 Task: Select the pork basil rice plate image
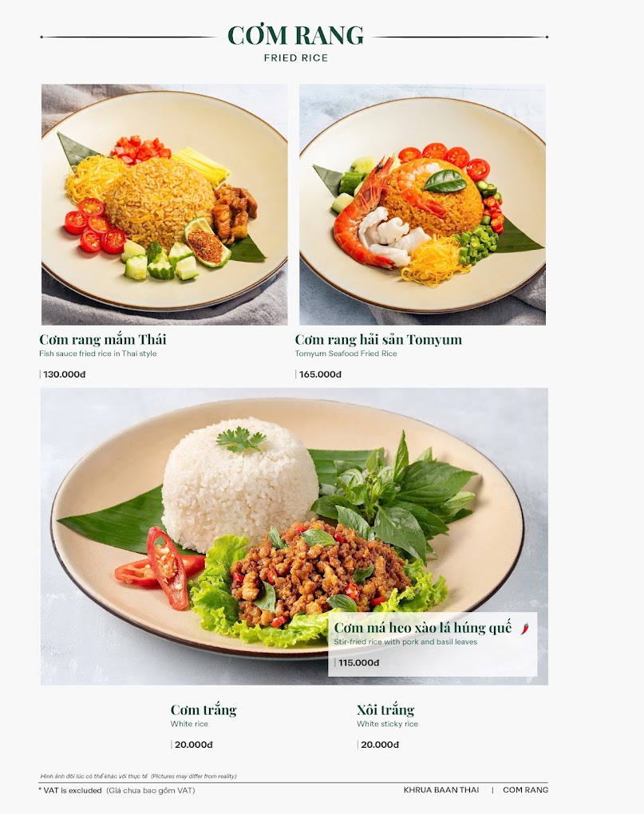click(x=294, y=536)
